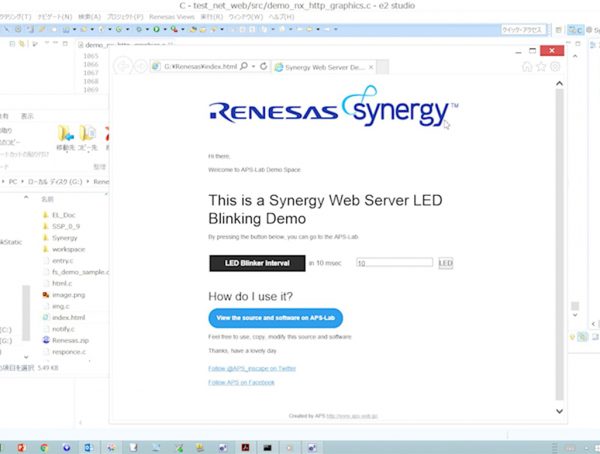Click Link with Editor icon in project explorer
The height and width of the screenshot is (454, 600).
(x=22, y=44)
